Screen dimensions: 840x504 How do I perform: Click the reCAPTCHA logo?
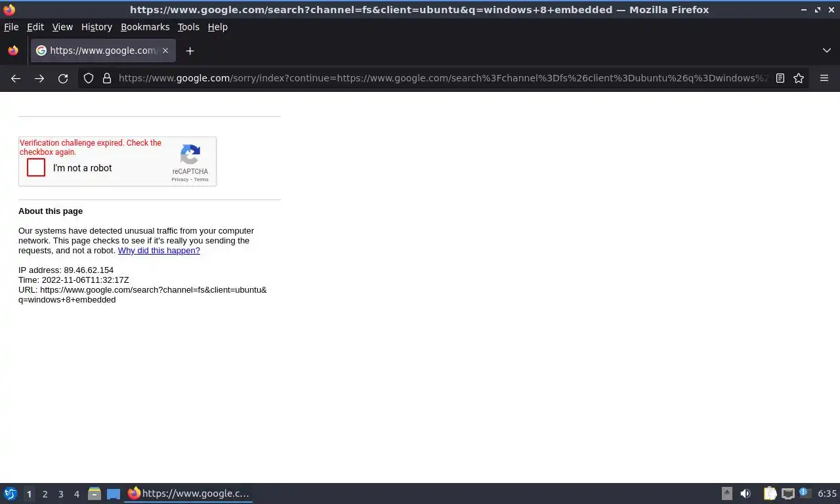190,155
